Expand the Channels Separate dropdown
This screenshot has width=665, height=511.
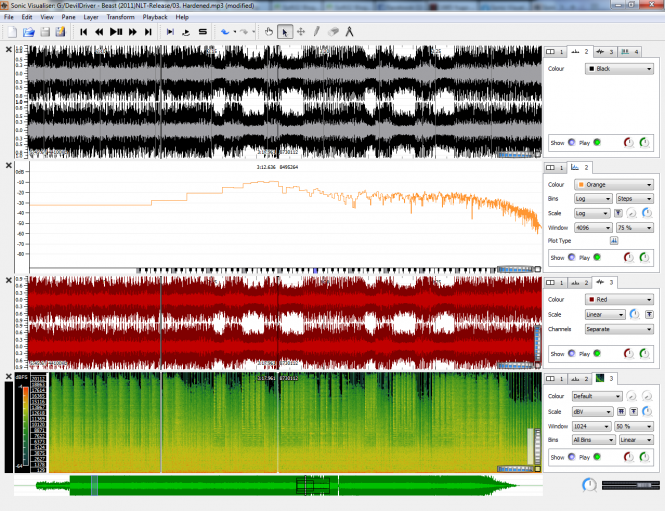[620, 328]
